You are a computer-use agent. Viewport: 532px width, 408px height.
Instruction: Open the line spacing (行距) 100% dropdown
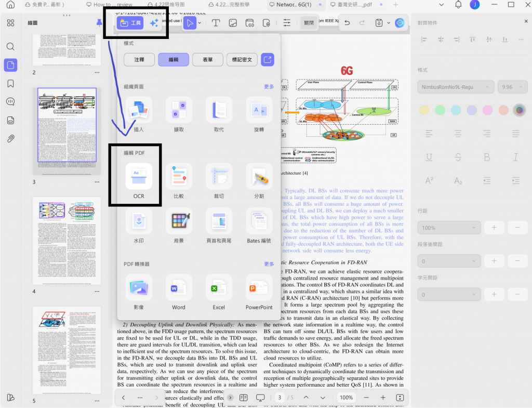pyautogui.click(x=449, y=228)
